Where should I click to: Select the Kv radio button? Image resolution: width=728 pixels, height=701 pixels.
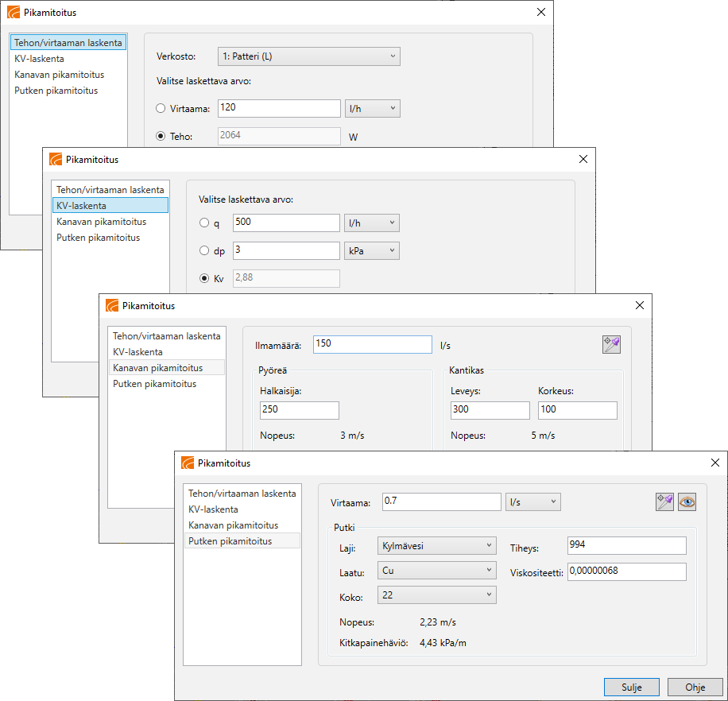point(205,278)
